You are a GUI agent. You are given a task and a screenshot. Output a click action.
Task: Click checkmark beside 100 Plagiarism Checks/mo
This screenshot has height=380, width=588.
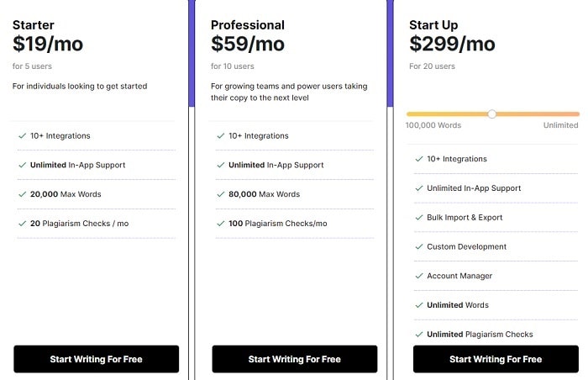click(220, 224)
